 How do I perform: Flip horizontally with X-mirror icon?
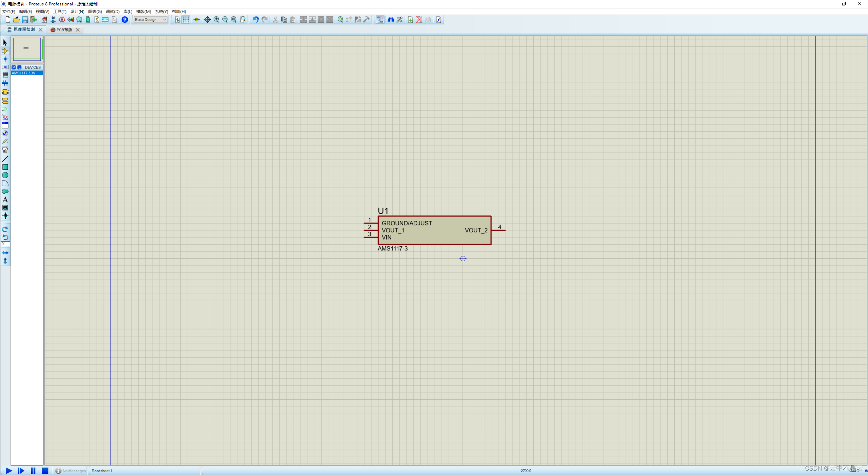click(x=5, y=253)
